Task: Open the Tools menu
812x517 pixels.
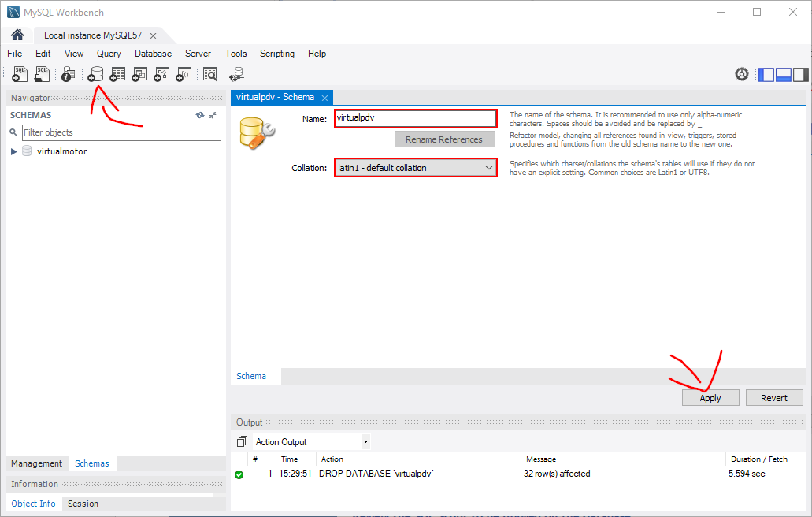Action: tap(235, 54)
